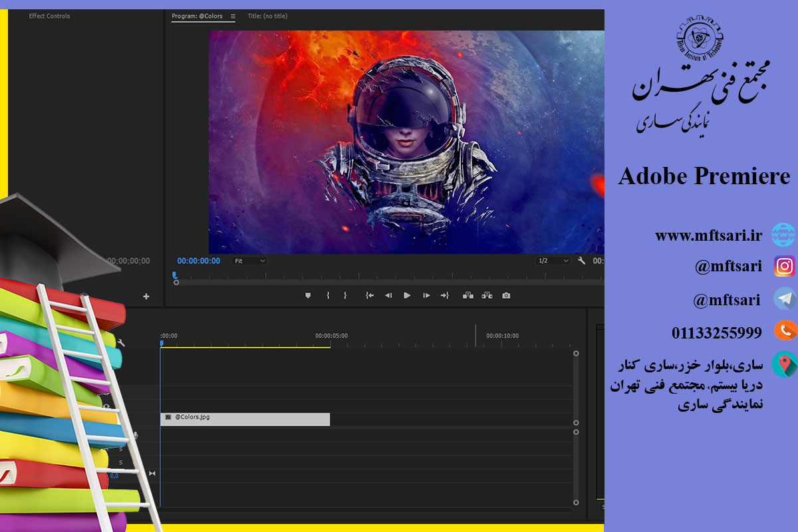
Task: Open Timeline display settings wrench
Action: pos(120,343)
